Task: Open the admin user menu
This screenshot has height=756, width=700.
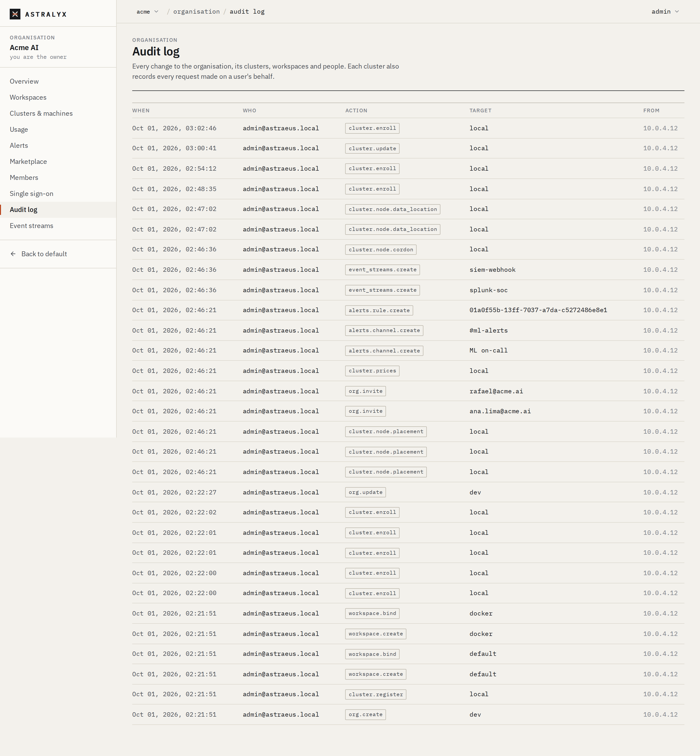Action: (665, 12)
